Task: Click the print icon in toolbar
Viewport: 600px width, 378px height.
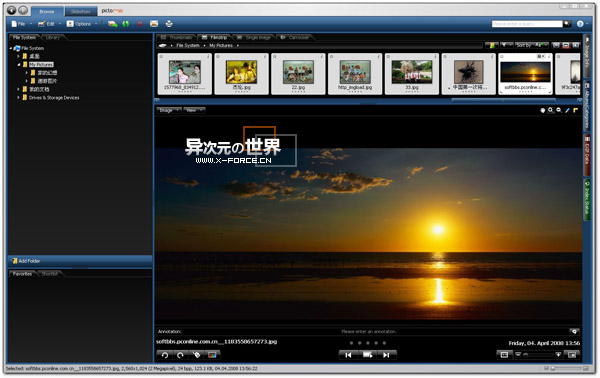Action: (169, 24)
